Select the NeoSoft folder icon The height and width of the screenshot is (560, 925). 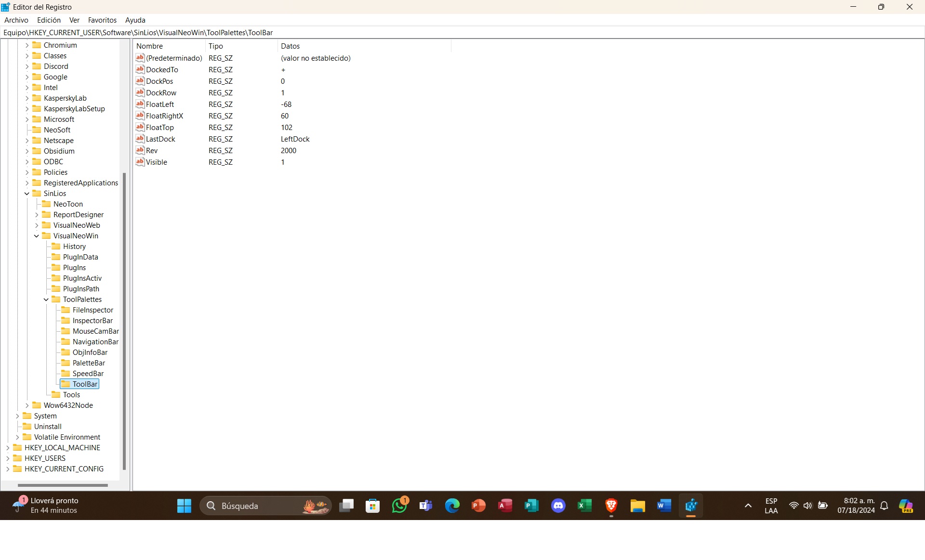(37, 130)
